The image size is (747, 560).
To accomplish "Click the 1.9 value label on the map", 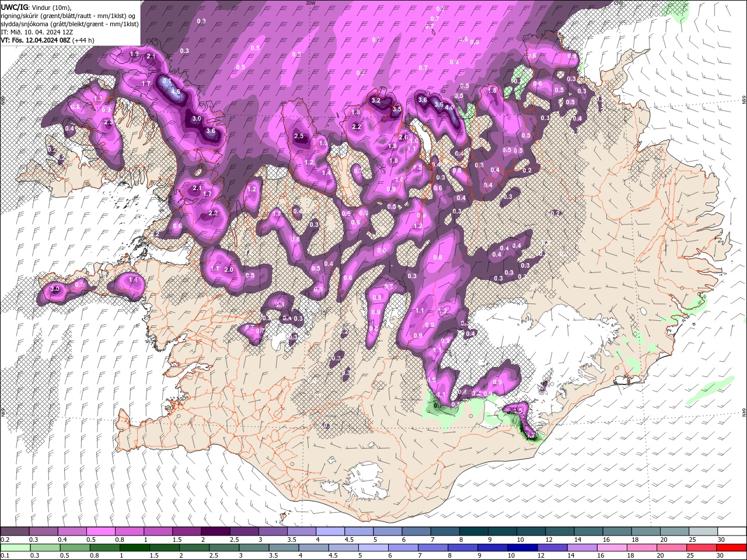I will click(x=134, y=54).
